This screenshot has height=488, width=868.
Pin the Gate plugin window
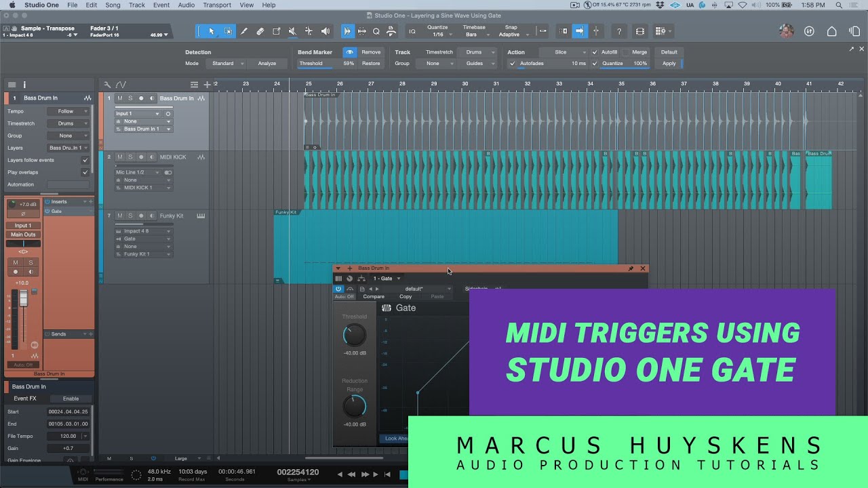click(631, 269)
